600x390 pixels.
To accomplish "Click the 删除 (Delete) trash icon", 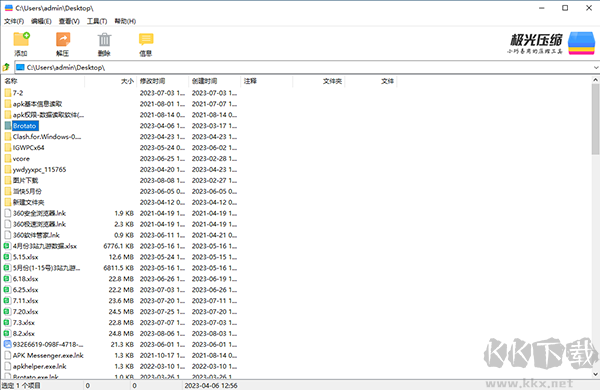I will (x=104, y=39).
